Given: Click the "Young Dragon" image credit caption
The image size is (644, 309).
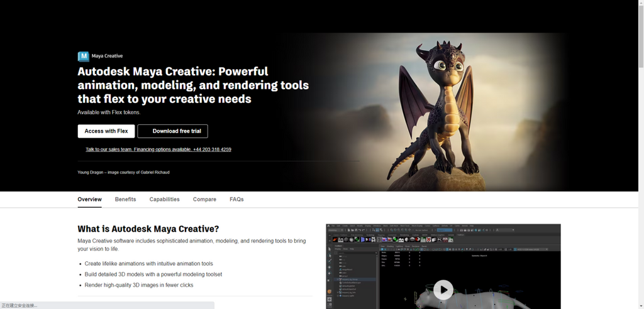Looking at the screenshot, I should coord(123,172).
